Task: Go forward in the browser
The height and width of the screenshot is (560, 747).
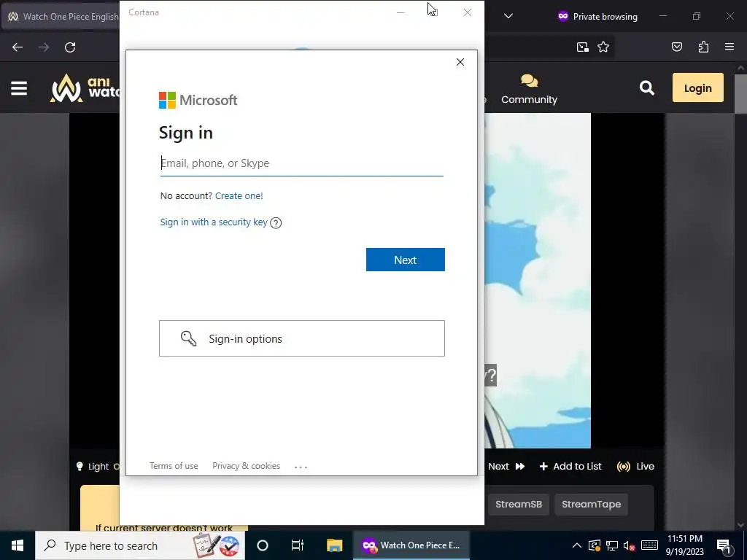Action: pyautogui.click(x=44, y=47)
